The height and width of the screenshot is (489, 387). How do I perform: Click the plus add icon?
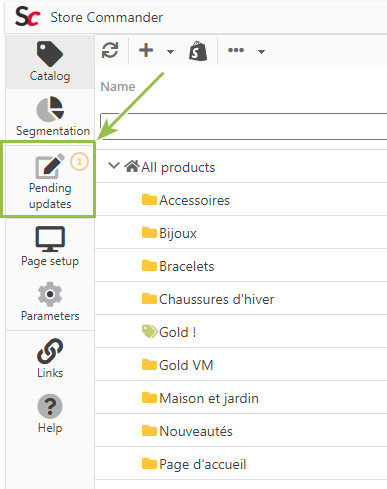pos(146,50)
